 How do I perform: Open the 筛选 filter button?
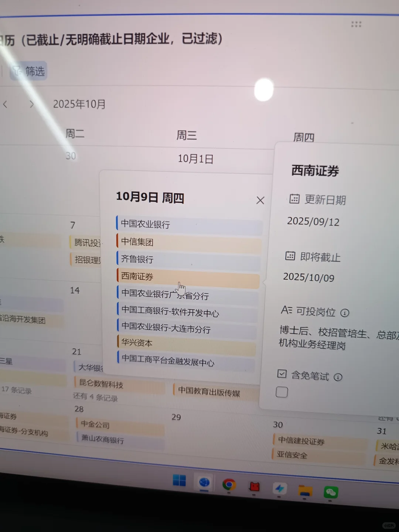[29, 71]
